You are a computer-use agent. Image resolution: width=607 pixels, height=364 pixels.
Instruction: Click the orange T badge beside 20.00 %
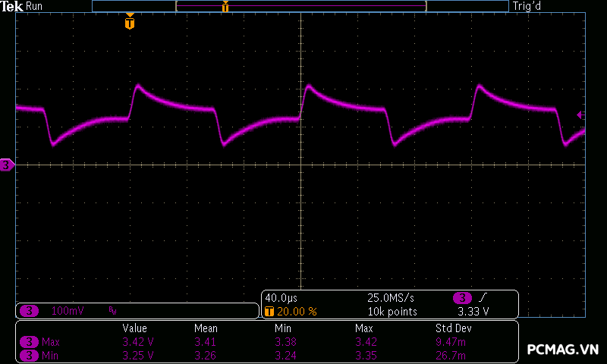pyautogui.click(x=269, y=312)
